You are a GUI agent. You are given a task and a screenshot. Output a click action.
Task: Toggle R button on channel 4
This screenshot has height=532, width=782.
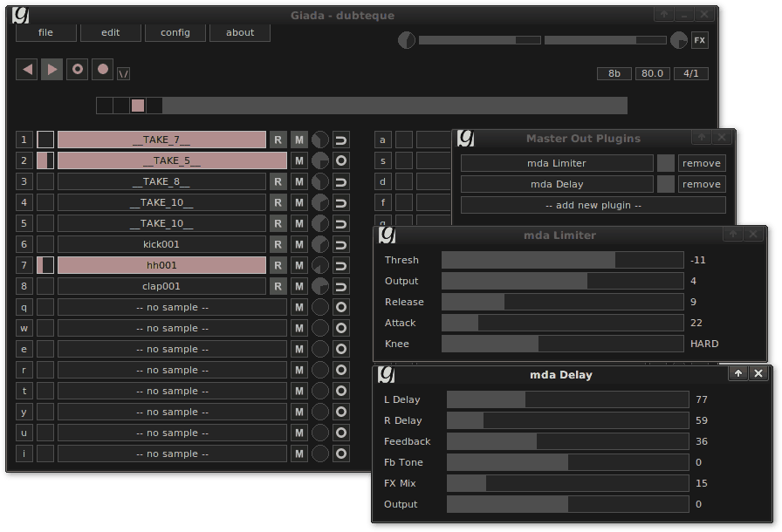click(x=278, y=202)
